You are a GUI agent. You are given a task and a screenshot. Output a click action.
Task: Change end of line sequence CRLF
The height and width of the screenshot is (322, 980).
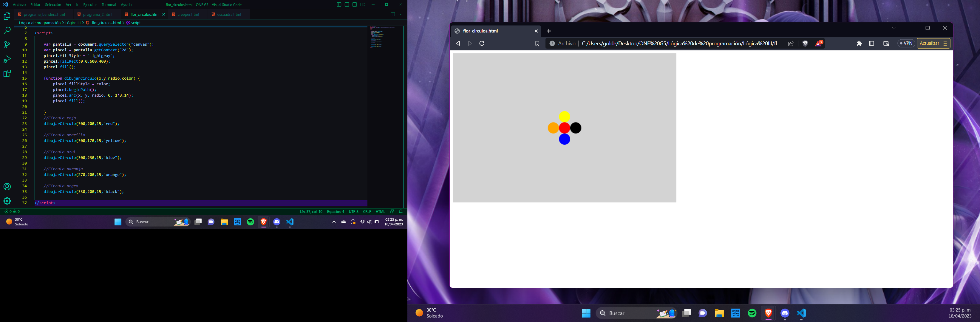(367, 211)
